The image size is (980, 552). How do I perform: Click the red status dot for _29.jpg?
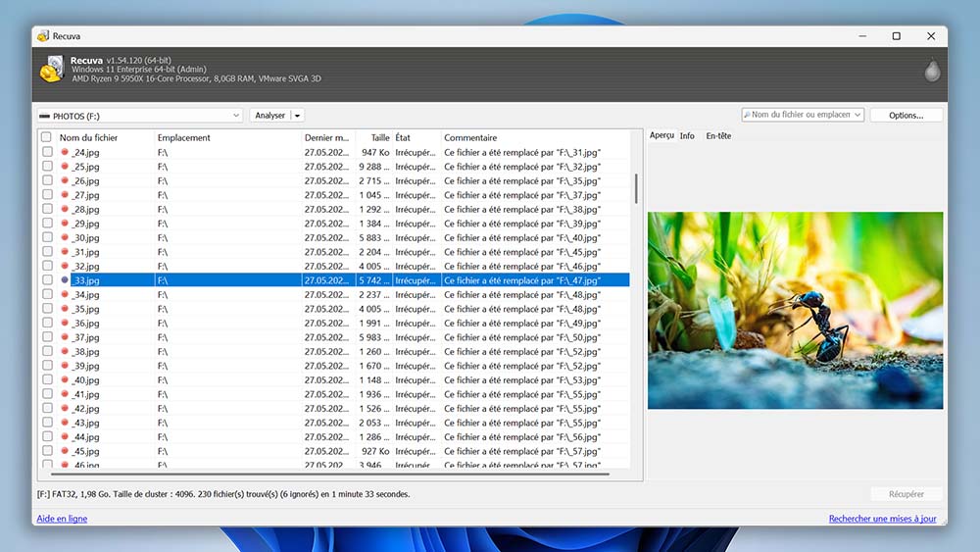pos(65,224)
